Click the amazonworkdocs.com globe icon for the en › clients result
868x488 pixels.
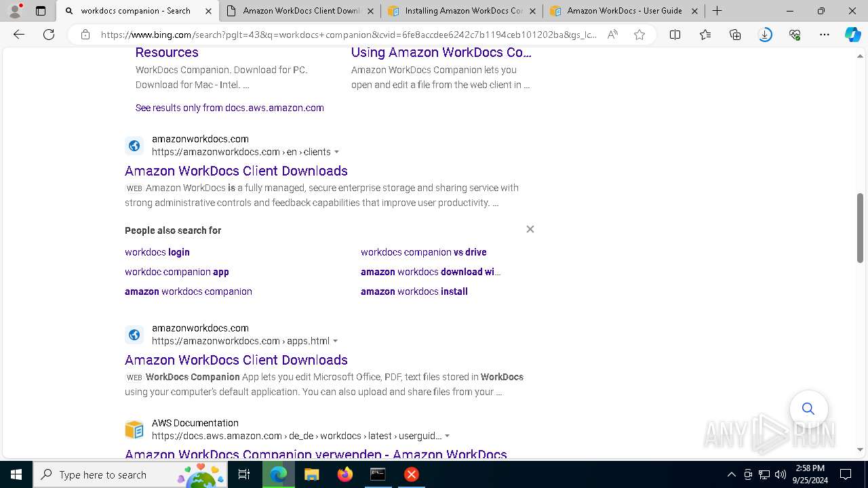tap(134, 146)
